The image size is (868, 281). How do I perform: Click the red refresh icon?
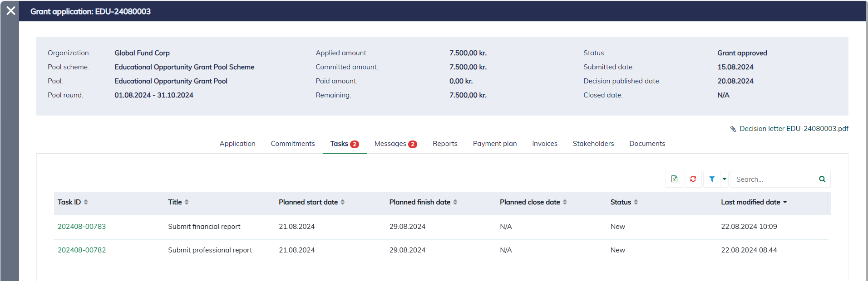coord(693,179)
